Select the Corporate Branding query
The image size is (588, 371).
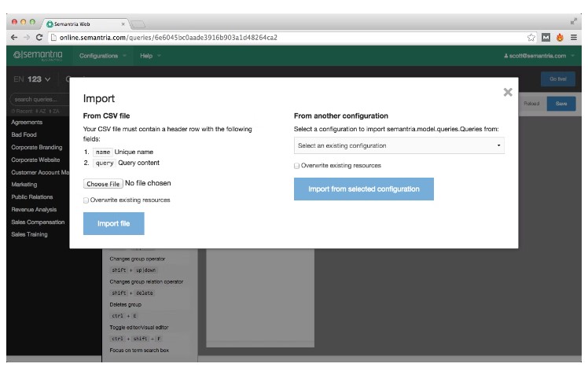click(x=37, y=148)
